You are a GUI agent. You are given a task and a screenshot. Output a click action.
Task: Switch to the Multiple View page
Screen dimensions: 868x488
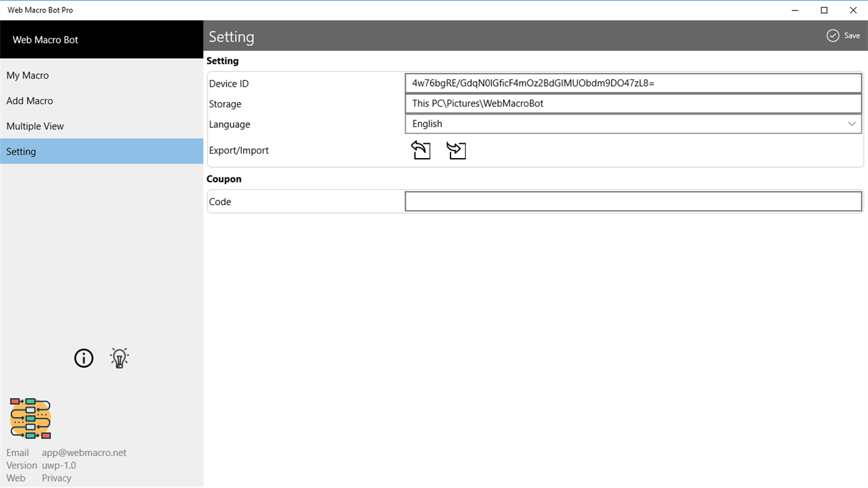pyautogui.click(x=35, y=126)
